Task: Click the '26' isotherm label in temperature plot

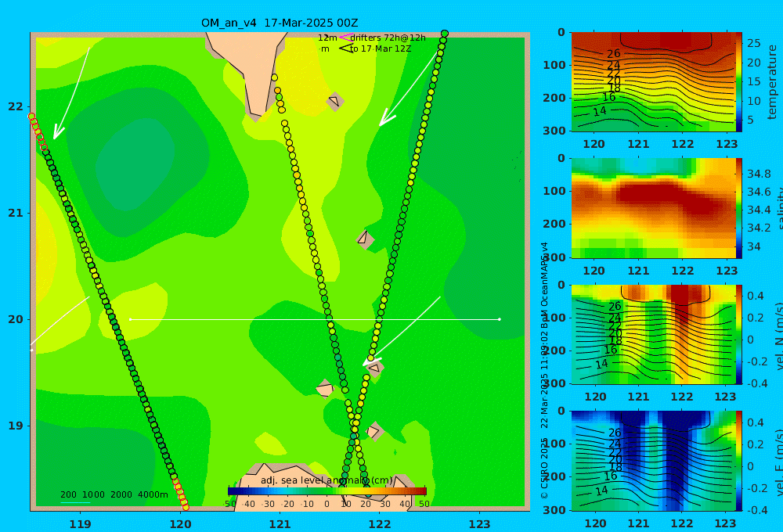Action: [614, 53]
